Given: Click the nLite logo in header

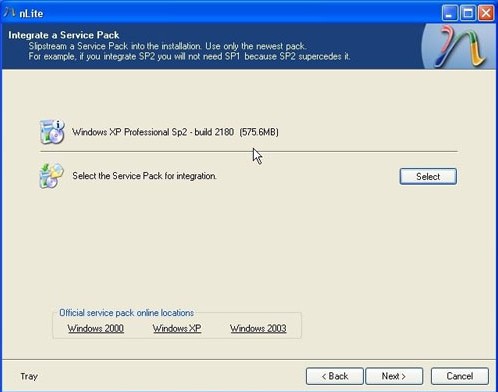Looking at the screenshot, I should click(459, 46).
